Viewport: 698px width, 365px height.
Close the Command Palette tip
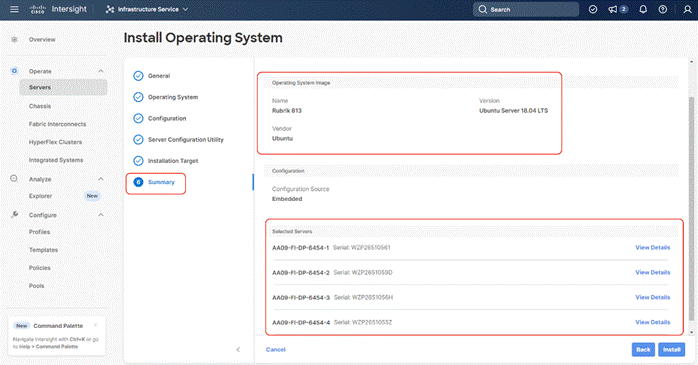pos(95,325)
